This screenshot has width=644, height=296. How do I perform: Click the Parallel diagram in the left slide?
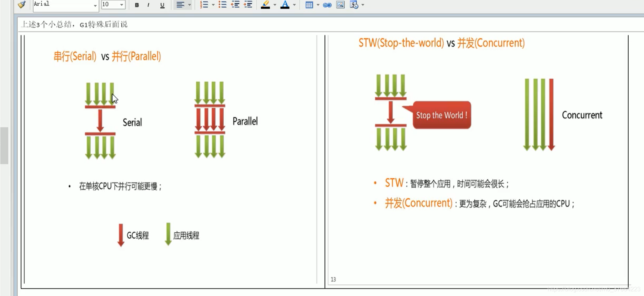[210, 120]
